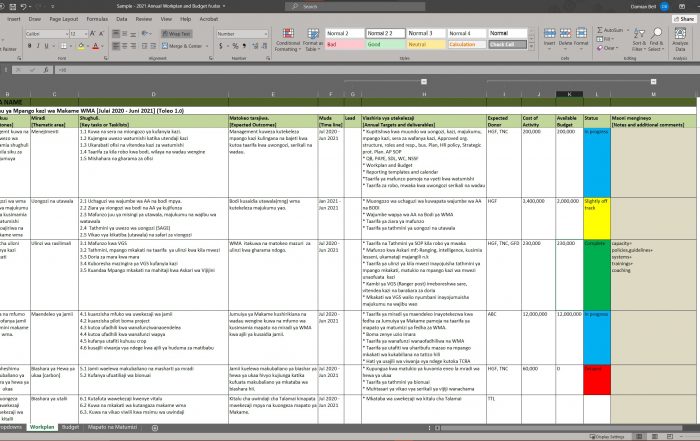
Task: Click Display Settings in status bar
Action: tap(607, 437)
